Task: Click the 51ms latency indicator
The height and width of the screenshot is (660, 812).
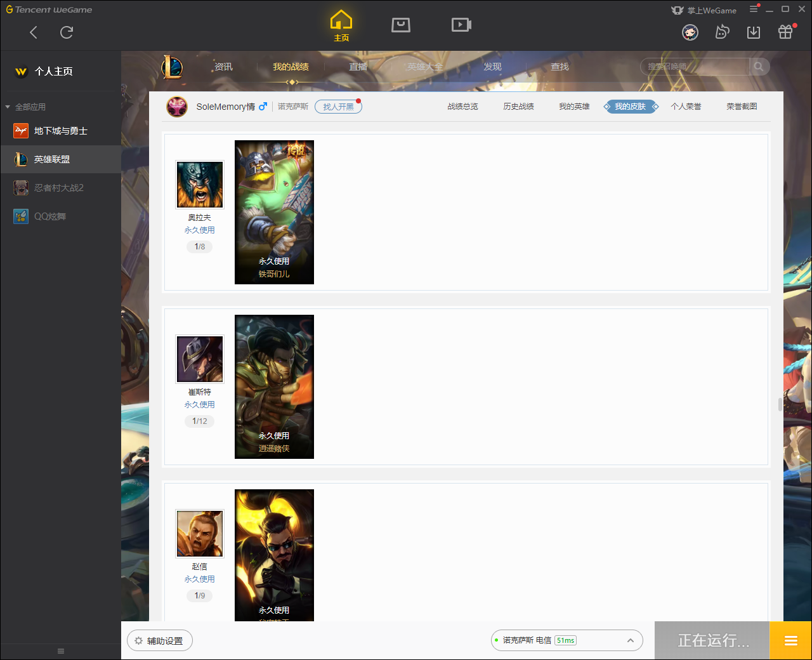Action: [x=565, y=640]
